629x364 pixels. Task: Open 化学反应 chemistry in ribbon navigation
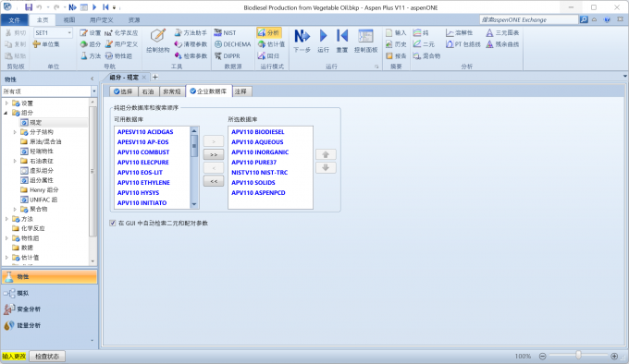tap(121, 33)
